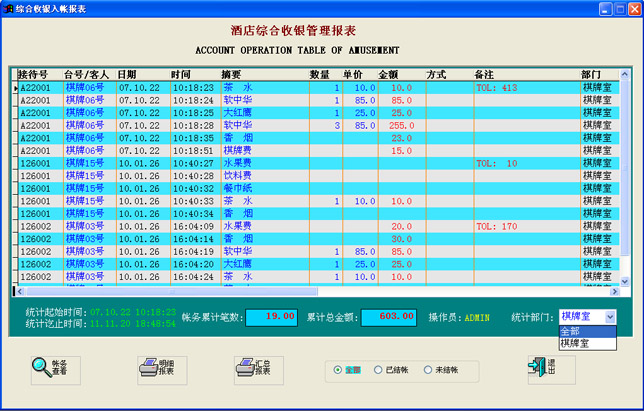The height and width of the screenshot is (411, 644).
Task: Click the 接待号 column header
Action: click(34, 74)
